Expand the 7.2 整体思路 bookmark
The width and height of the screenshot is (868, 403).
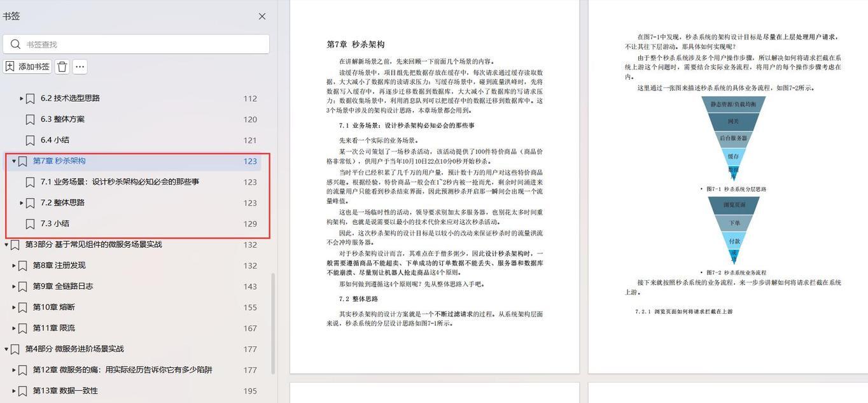21,203
